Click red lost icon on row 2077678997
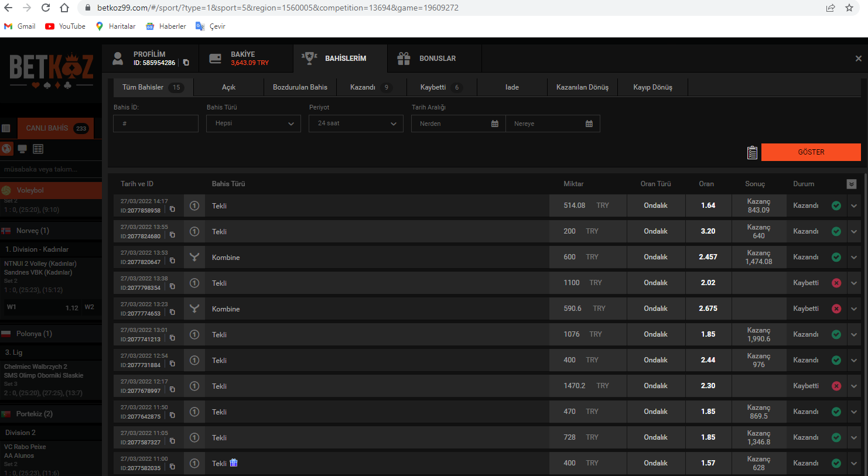 [x=836, y=386]
